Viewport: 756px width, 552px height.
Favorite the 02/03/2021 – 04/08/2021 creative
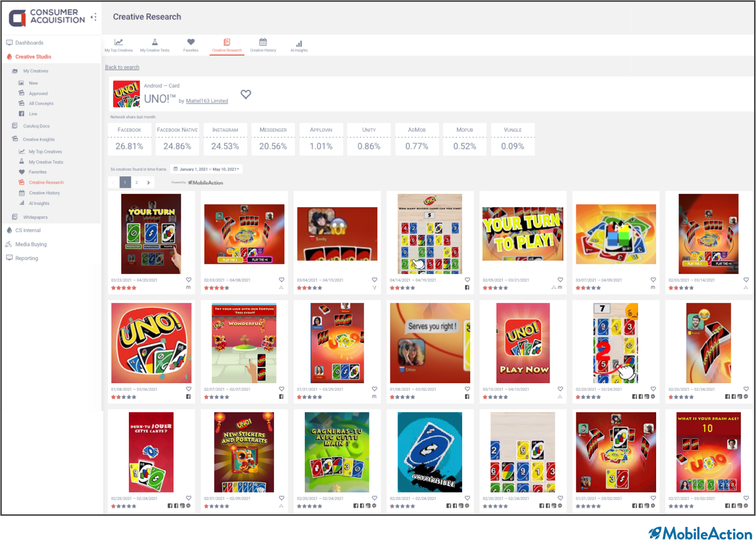(x=281, y=280)
